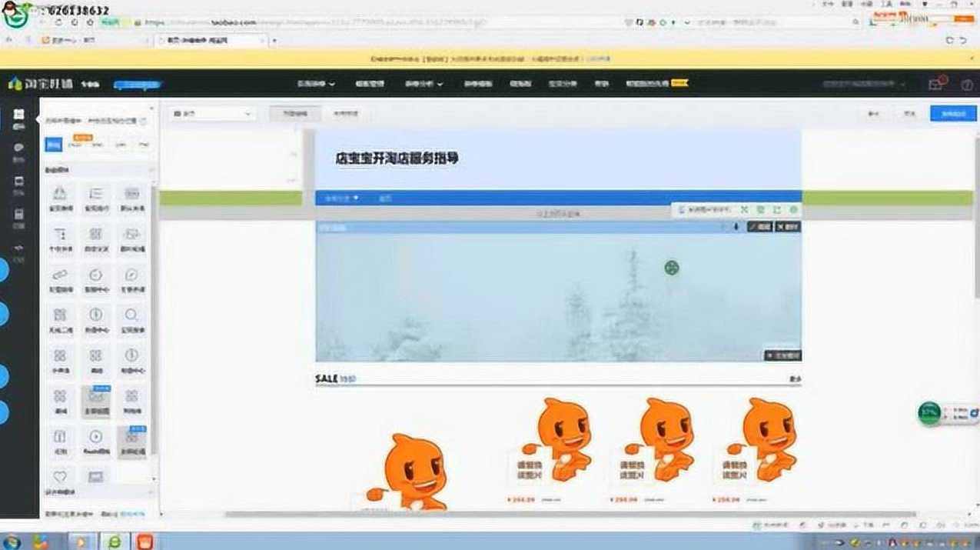Click the blue 发布站点 publish button

[953, 114]
